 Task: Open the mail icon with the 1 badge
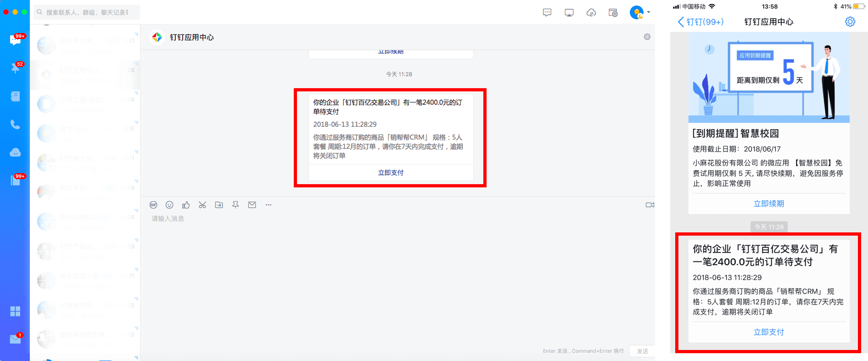(15, 339)
